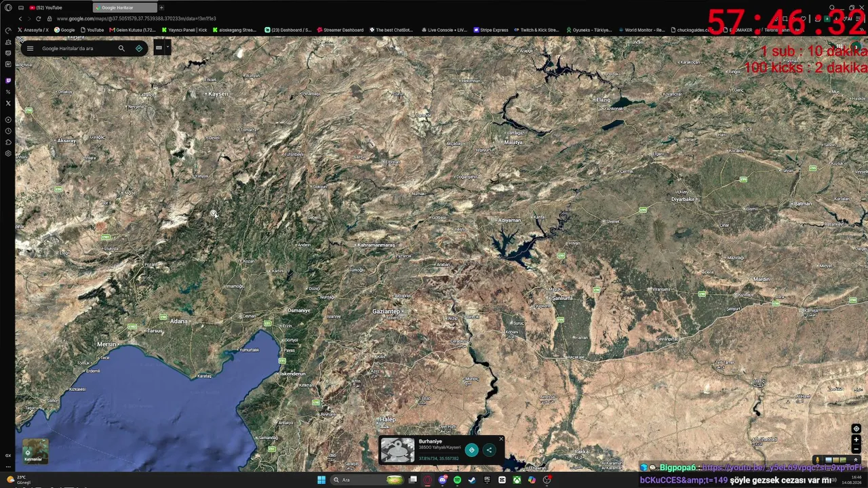Image resolution: width=868 pixels, height=488 pixels.
Task: Open directions via the blue diamond icon
Action: pyautogui.click(x=139, y=48)
